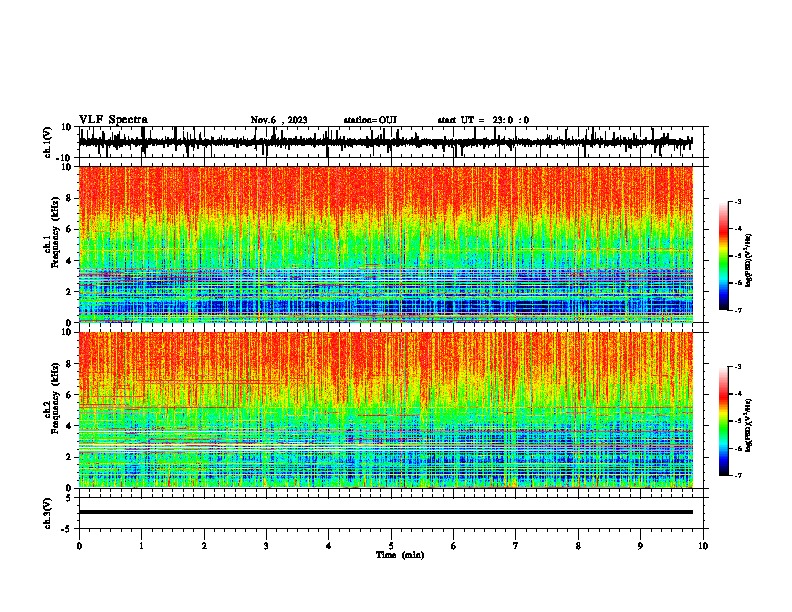The image size is (792, 612).
Task: Click the 8 kHz tick on ch.2 axis
Action: [x=69, y=364]
